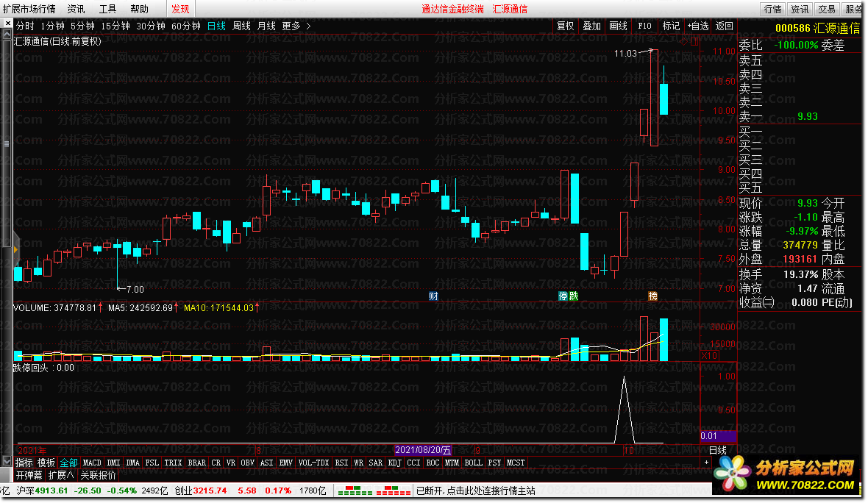Switch to 分时 chart period
This screenshot has height=503, width=868.
click(25, 26)
